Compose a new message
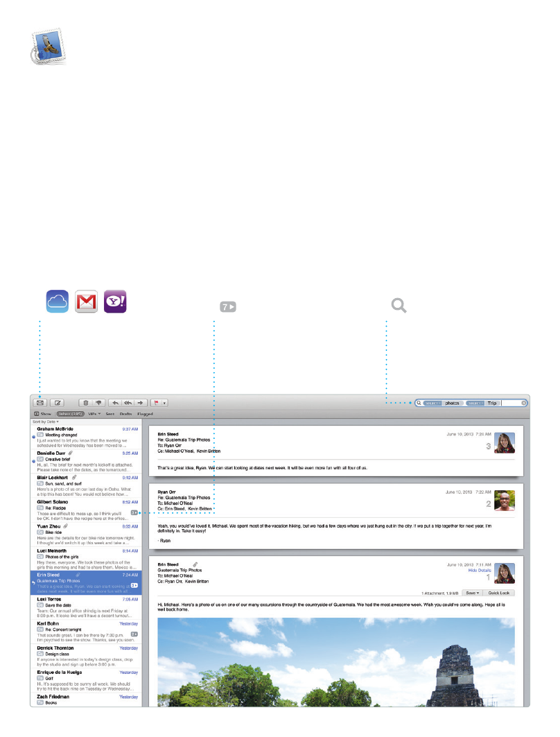The image size is (560, 737). (x=58, y=403)
